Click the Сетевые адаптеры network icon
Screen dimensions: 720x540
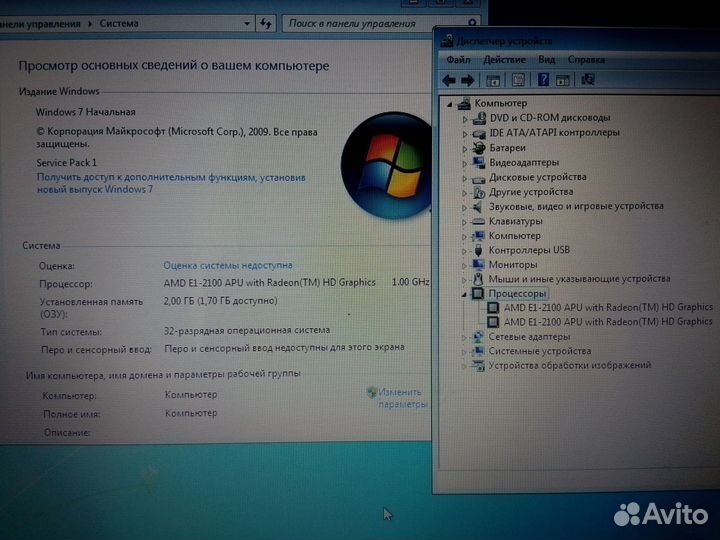pos(478,337)
